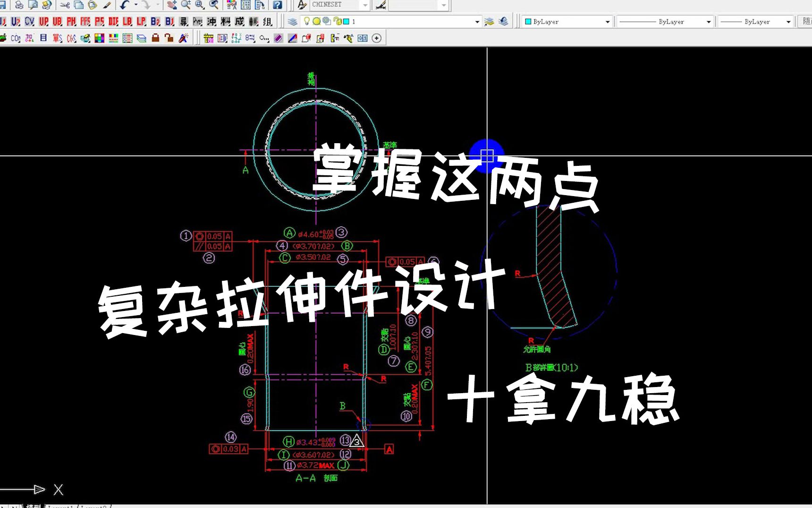Select the 'B部详图(10:1)' detail label
Viewport: 812px width, 508px height.
(x=551, y=367)
